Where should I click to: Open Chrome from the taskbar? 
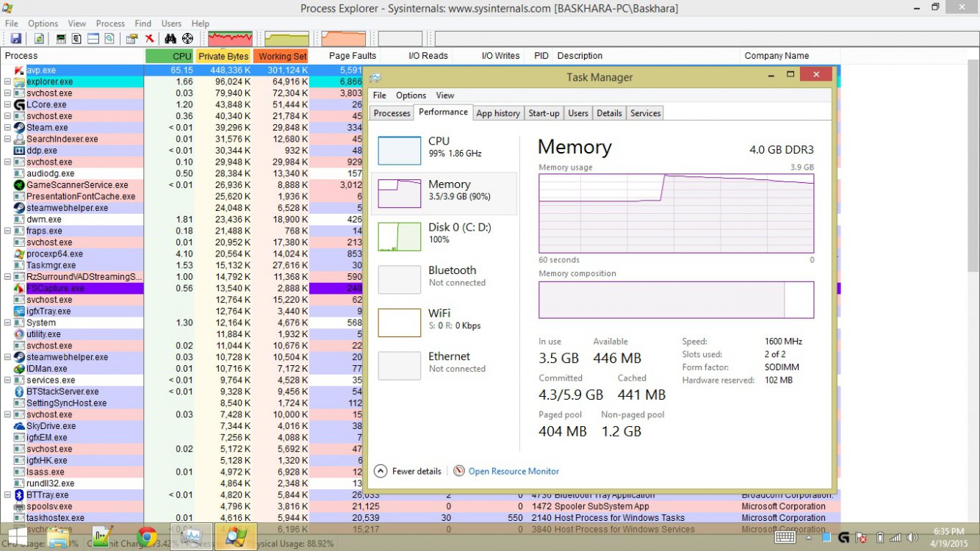coord(146,538)
